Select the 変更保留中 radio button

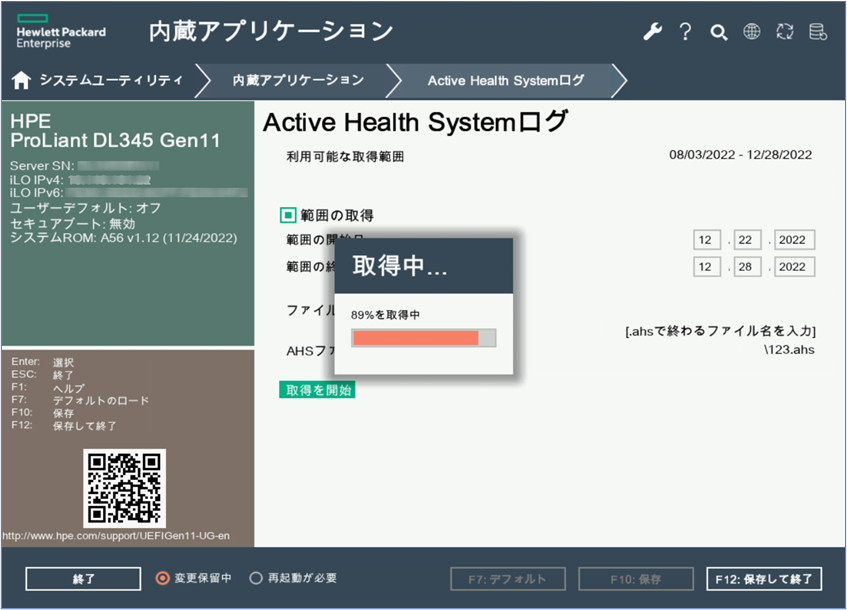point(160,578)
